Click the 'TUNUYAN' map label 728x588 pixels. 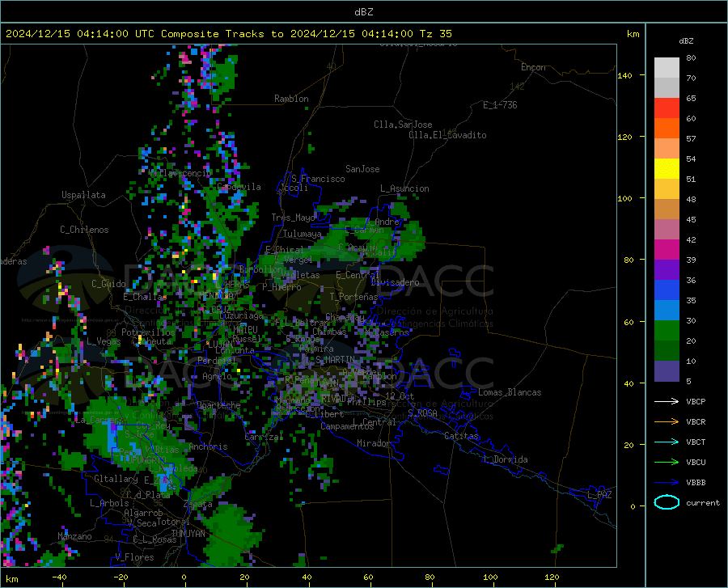click(x=188, y=533)
